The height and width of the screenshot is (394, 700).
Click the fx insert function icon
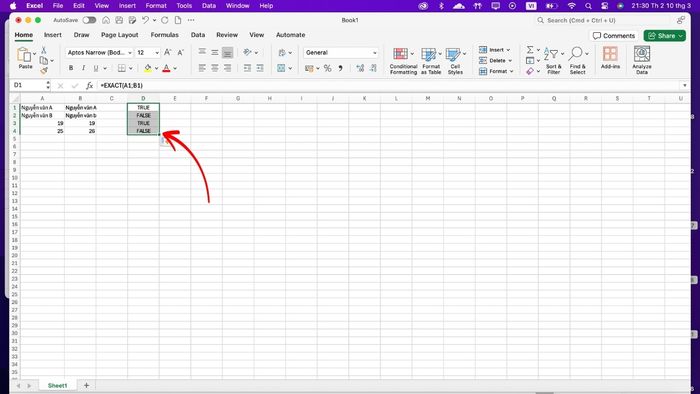(89, 85)
